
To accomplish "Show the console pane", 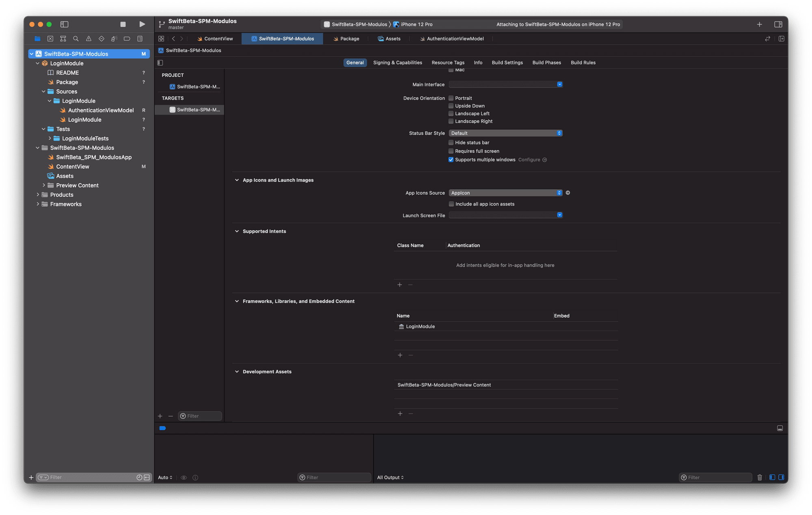I will (781, 477).
